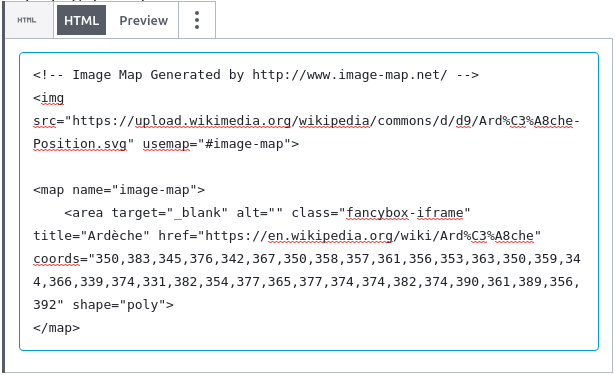Image resolution: width=615 pixels, height=375 pixels.
Task: Open the three-dot more options menu
Action: [197, 20]
